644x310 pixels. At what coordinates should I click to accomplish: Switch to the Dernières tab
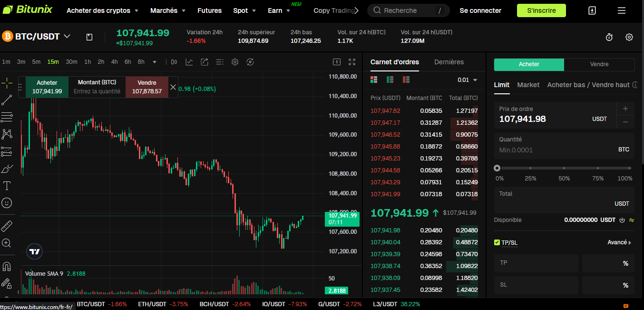click(x=448, y=62)
